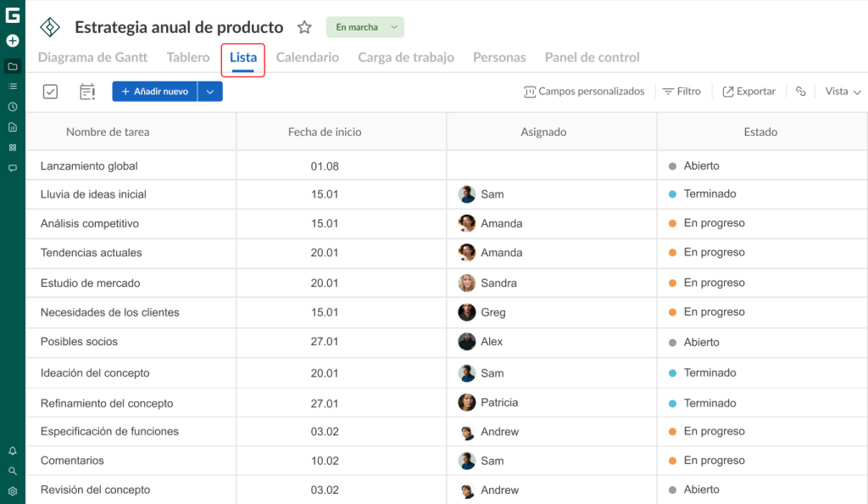Screen dimensions: 868x504
Task: Click orange status dot of Comentarios row
Action: tap(672, 461)
